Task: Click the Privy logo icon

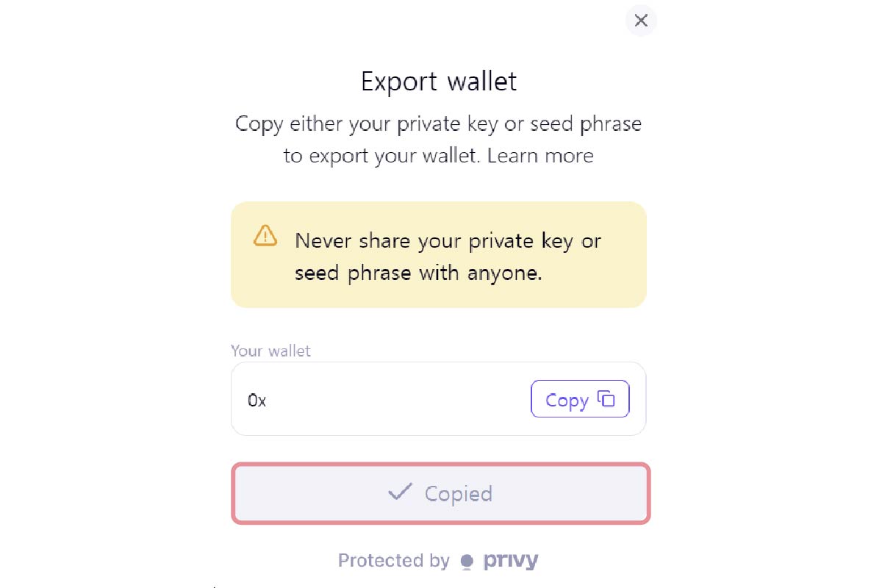Action: (x=467, y=562)
